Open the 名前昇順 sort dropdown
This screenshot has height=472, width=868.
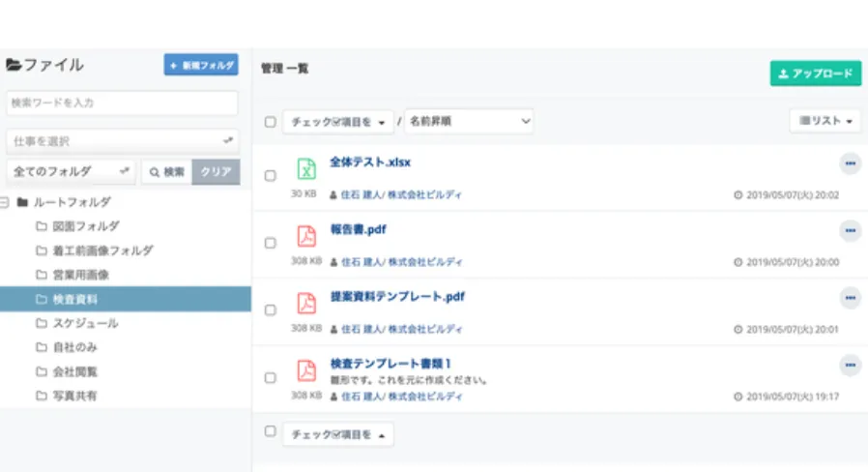pyautogui.click(x=469, y=121)
